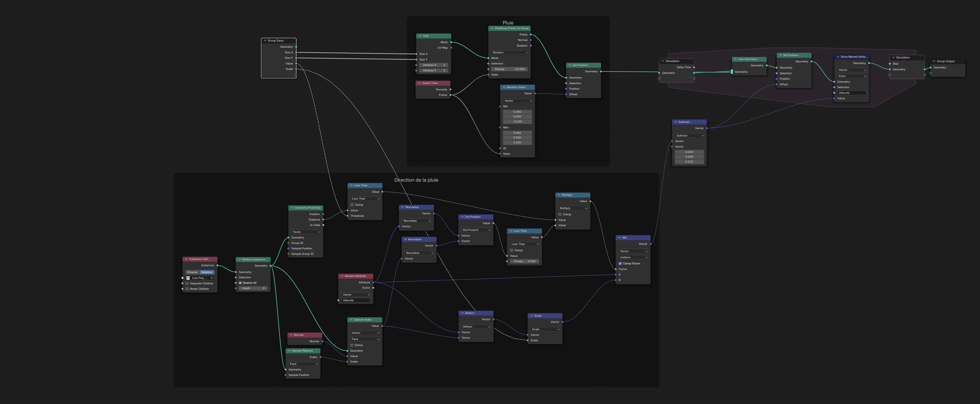Click the Index output socket on Sample Nearest

pyautogui.click(x=320, y=357)
